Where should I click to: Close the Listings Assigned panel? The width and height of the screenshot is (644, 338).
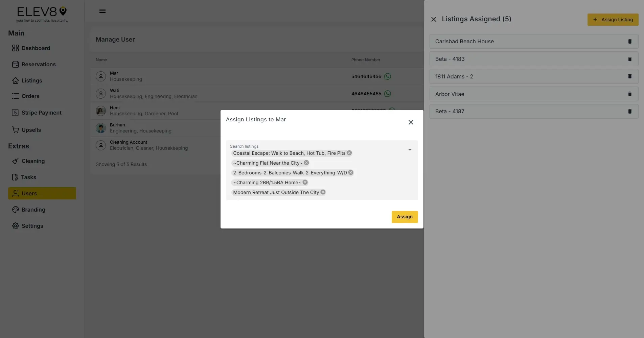pos(434,19)
